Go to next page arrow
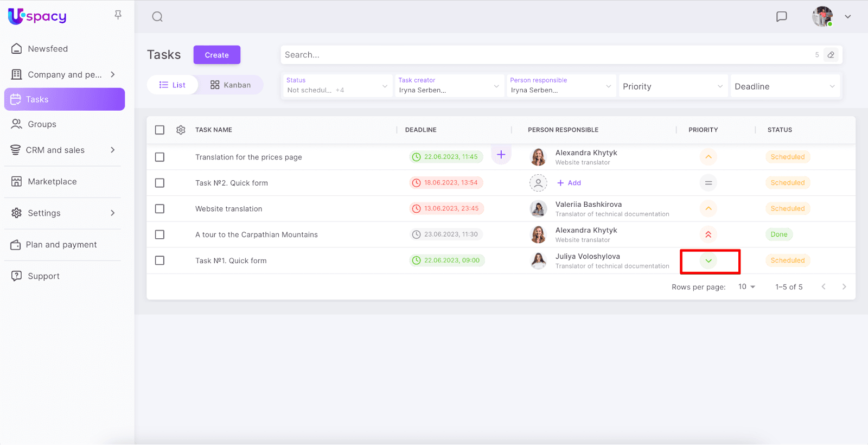Screen dimensions: 868x445 click(844, 287)
